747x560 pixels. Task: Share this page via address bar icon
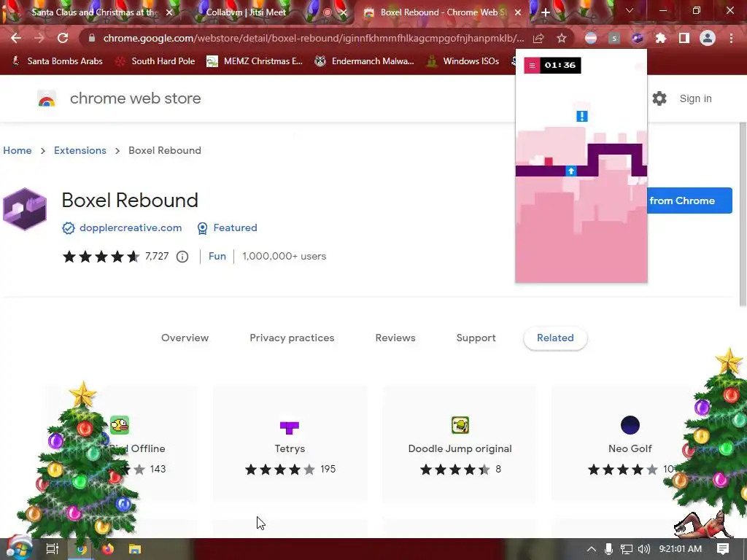(538, 38)
